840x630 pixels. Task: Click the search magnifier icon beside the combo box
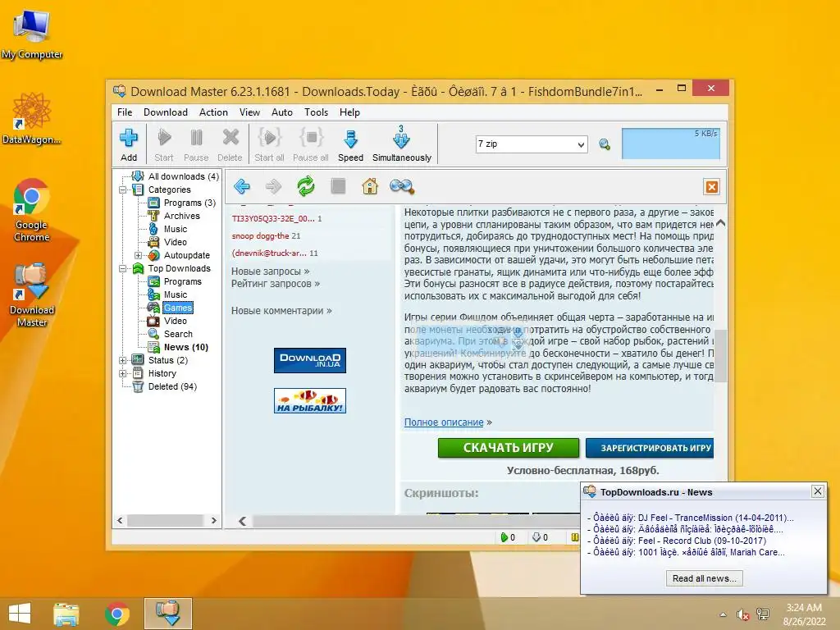coord(605,144)
